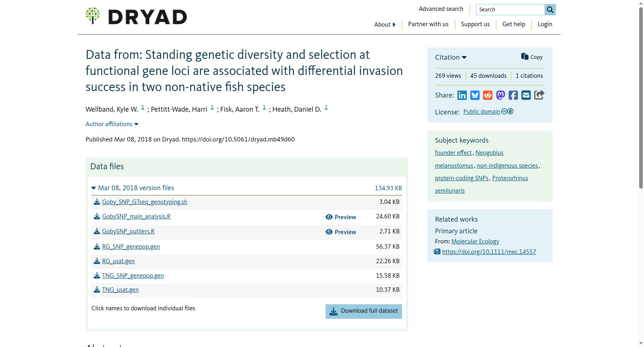Go to Login
The width and height of the screenshot is (644, 347).
[545, 24]
